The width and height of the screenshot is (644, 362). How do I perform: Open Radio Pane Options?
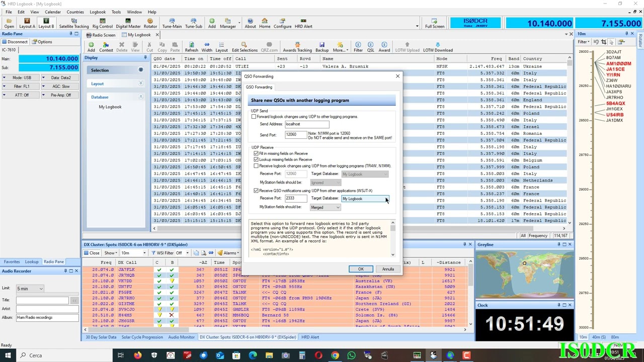42,42
